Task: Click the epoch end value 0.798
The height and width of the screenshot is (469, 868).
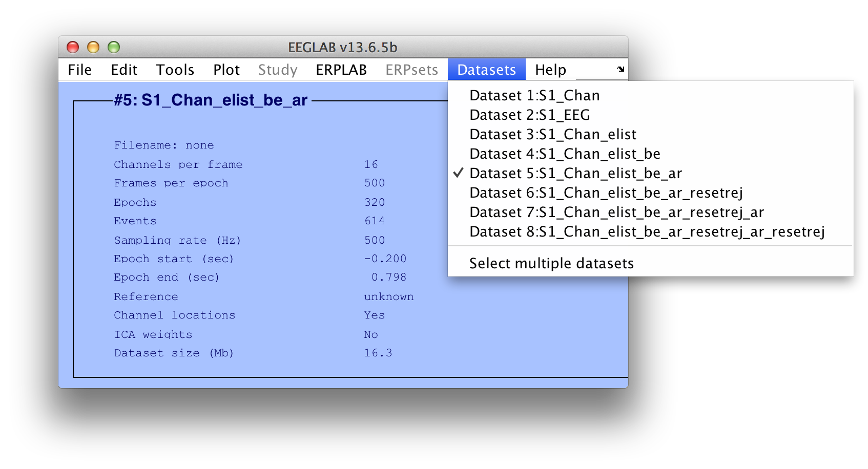Action: click(389, 277)
